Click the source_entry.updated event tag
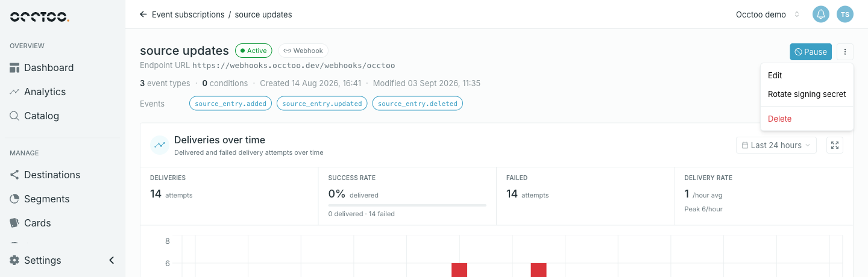This screenshot has height=277, width=868. pyautogui.click(x=322, y=104)
